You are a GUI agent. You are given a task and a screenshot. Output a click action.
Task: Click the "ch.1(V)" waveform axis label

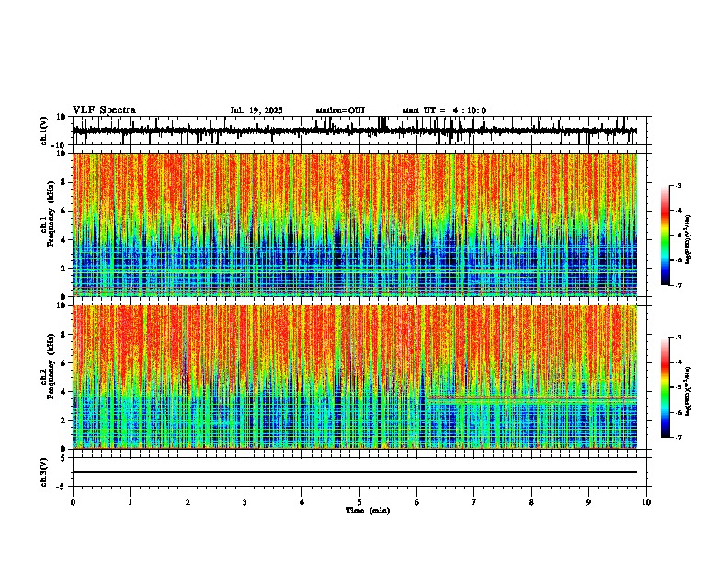(44, 131)
